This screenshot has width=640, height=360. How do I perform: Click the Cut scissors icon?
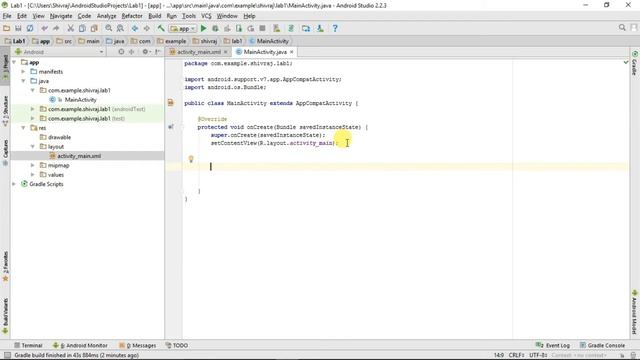coord(71,28)
